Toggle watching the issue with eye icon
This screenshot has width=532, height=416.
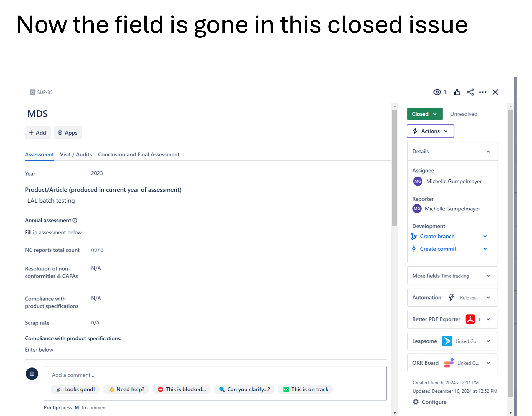(437, 92)
